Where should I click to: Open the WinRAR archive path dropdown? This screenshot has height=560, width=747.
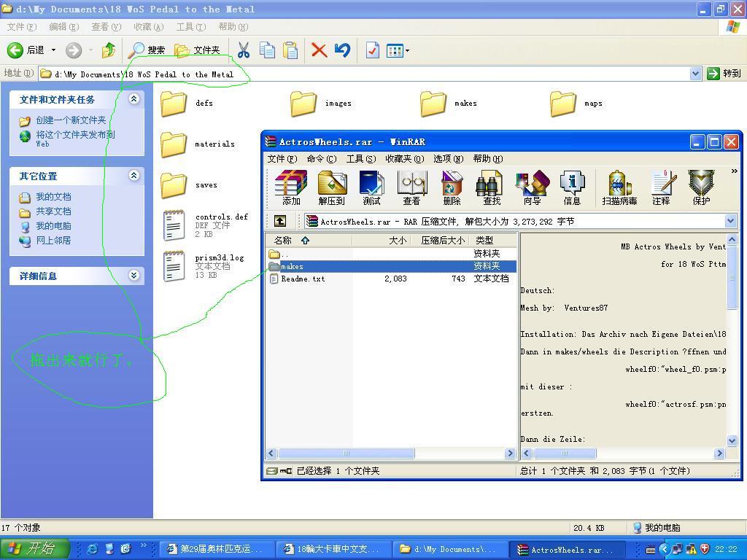pyautogui.click(x=730, y=221)
